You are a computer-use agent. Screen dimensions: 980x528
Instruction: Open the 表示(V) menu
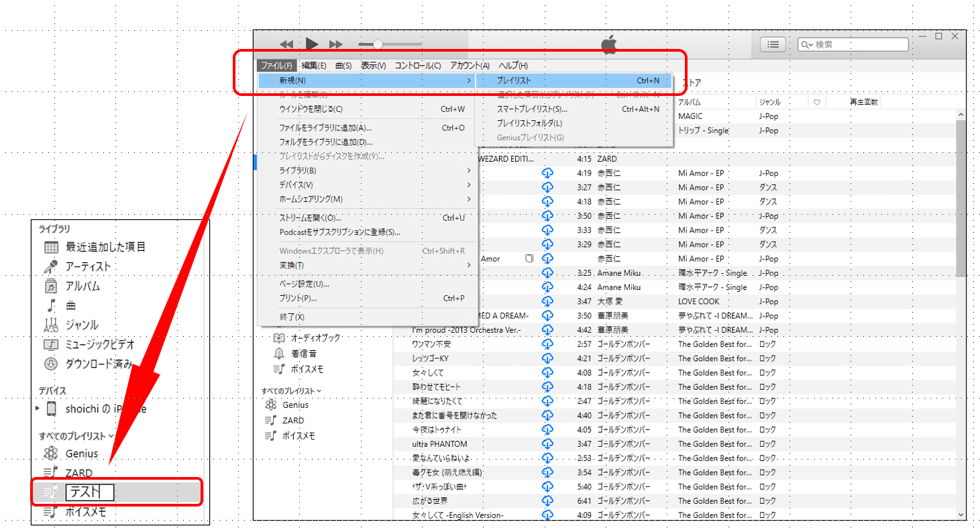tap(373, 65)
